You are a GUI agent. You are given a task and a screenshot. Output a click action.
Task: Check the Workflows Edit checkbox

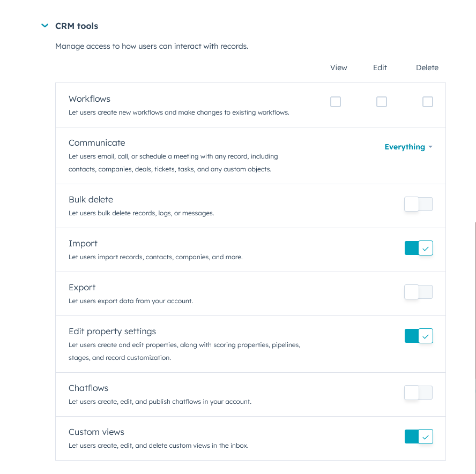(x=382, y=102)
